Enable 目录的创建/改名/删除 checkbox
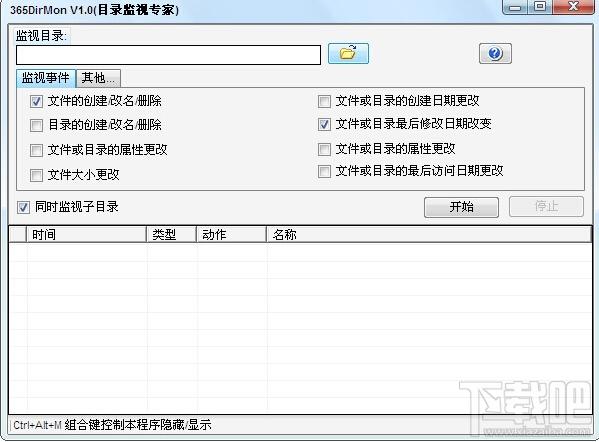This screenshot has height=442, width=599. click(x=36, y=125)
